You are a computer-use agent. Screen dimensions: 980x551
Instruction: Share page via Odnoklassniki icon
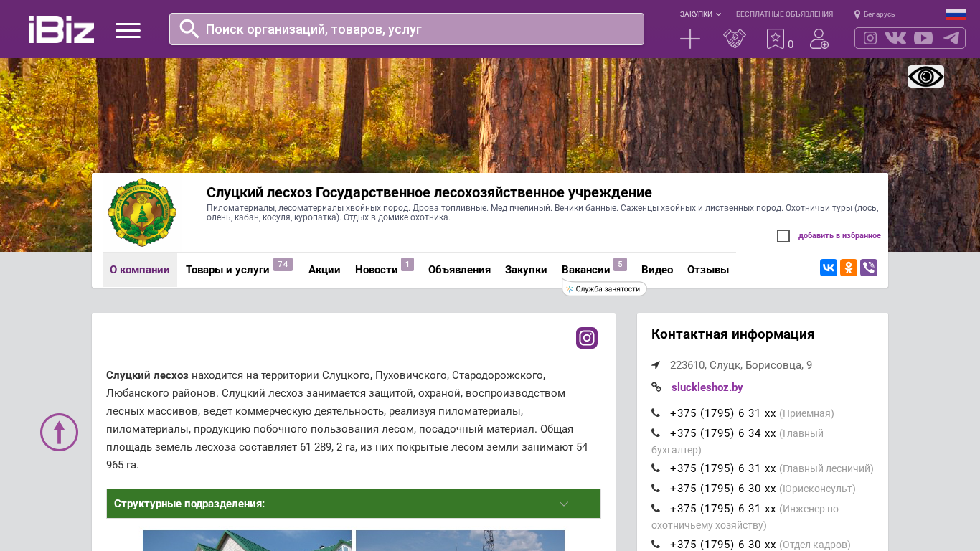[849, 268]
